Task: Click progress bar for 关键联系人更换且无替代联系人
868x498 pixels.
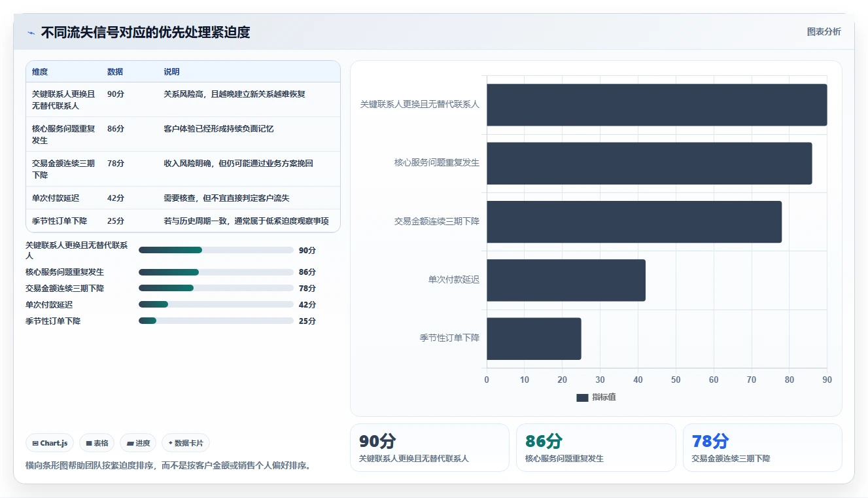Action: [x=216, y=250]
